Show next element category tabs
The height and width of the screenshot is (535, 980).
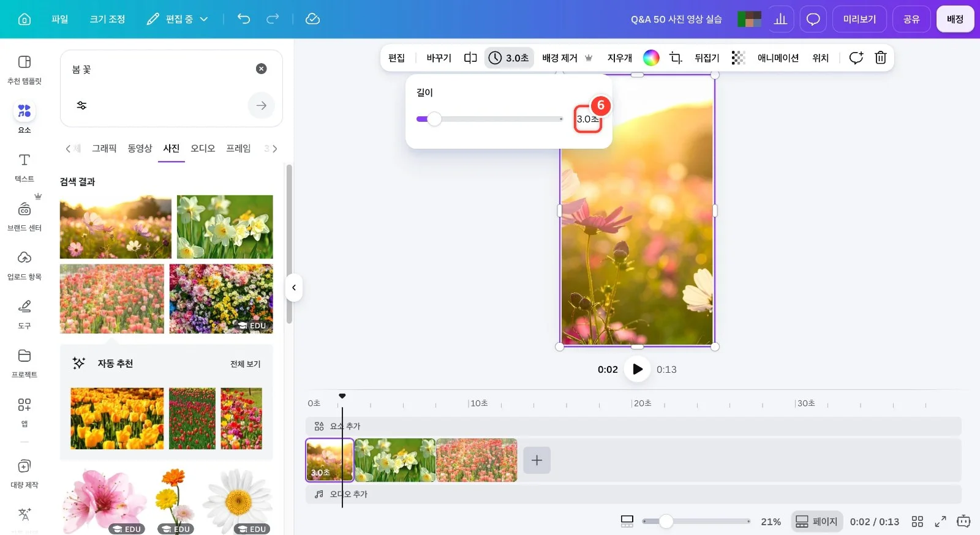tap(274, 148)
